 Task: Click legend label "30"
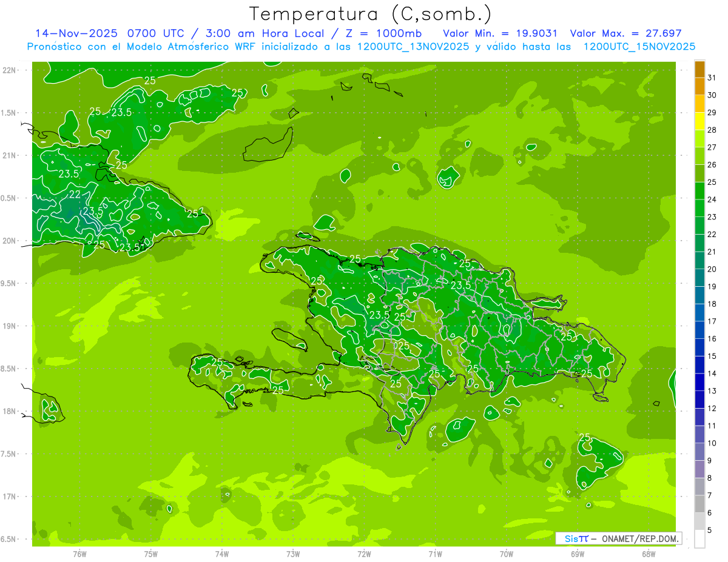point(712,95)
